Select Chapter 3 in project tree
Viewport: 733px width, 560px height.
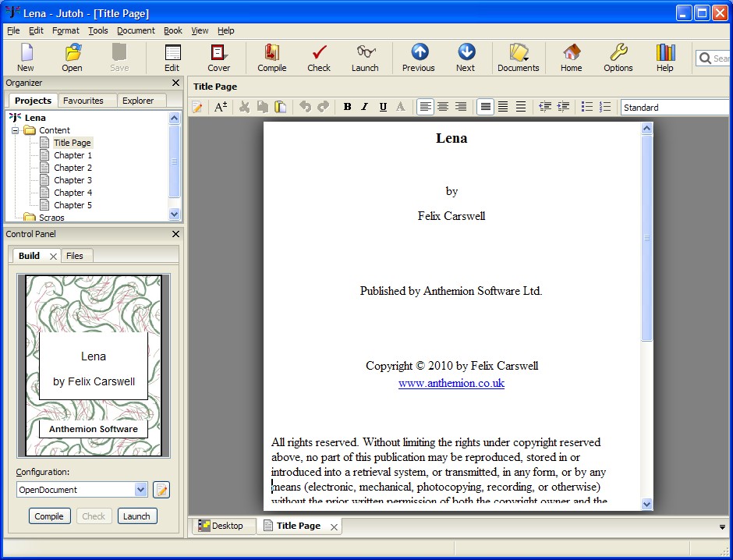click(x=73, y=180)
